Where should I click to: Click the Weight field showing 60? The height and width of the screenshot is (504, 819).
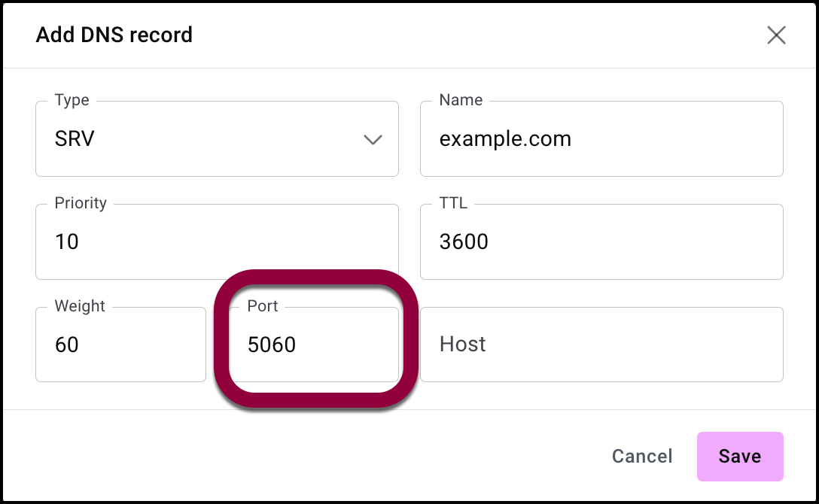[120, 345]
